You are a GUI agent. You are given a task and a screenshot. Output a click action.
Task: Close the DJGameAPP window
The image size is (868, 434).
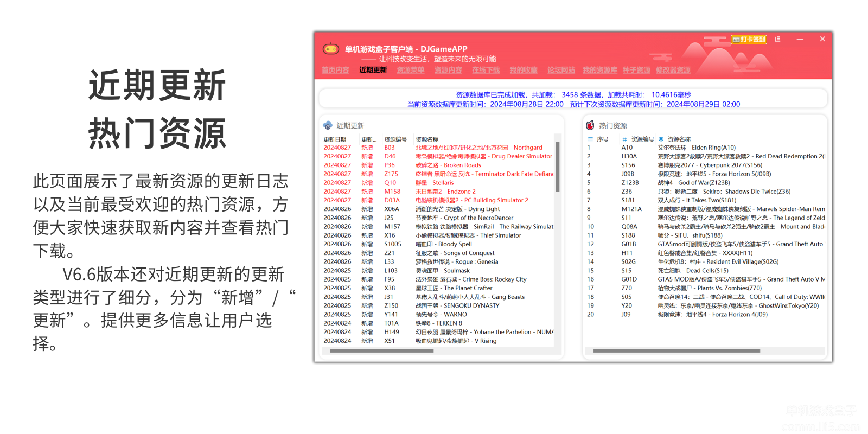click(x=822, y=39)
